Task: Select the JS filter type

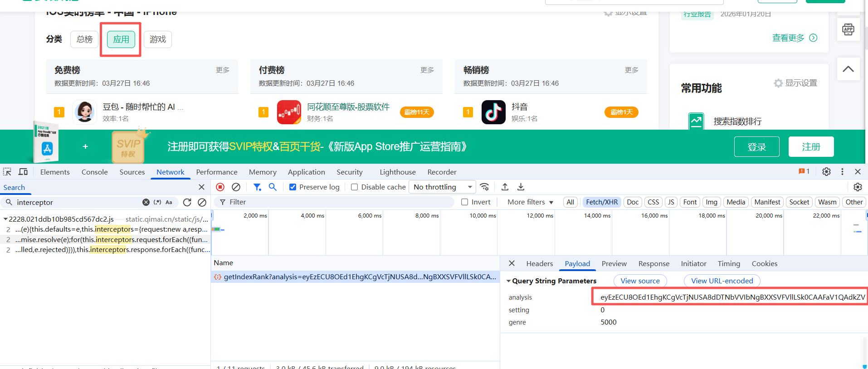Action: click(x=671, y=202)
